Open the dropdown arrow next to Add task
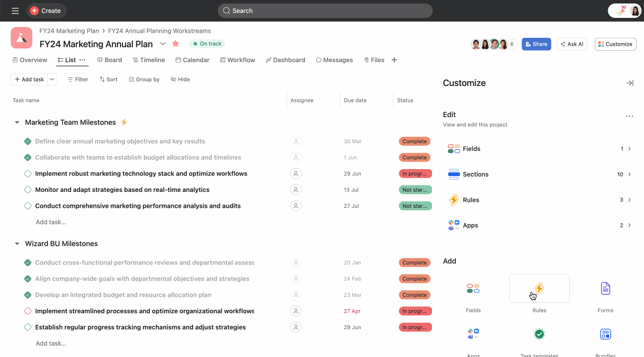 coord(52,80)
